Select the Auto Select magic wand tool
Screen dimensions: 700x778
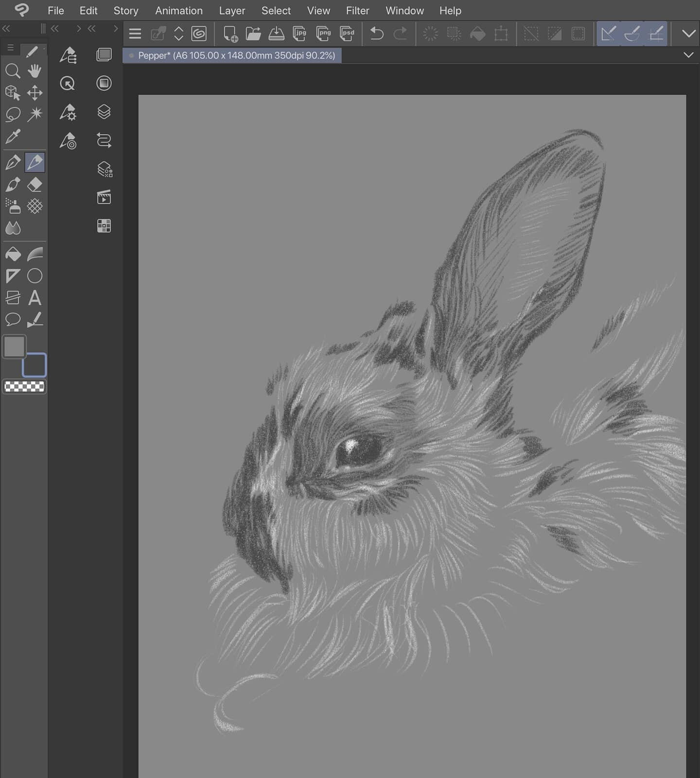pos(35,114)
